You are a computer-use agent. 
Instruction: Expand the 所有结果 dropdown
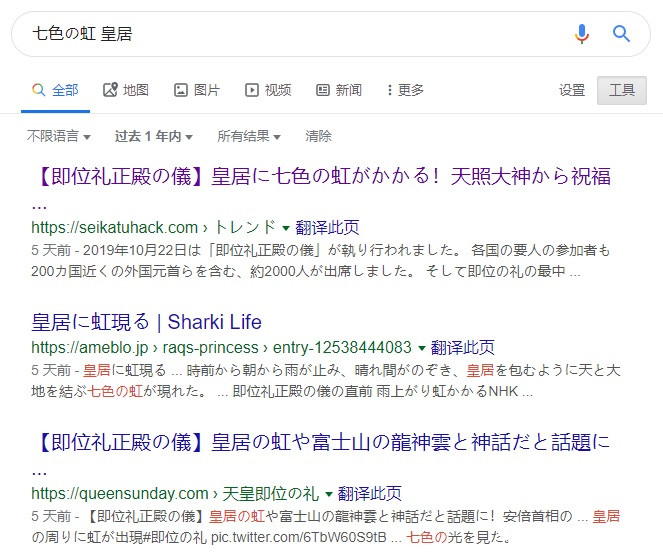point(249,136)
